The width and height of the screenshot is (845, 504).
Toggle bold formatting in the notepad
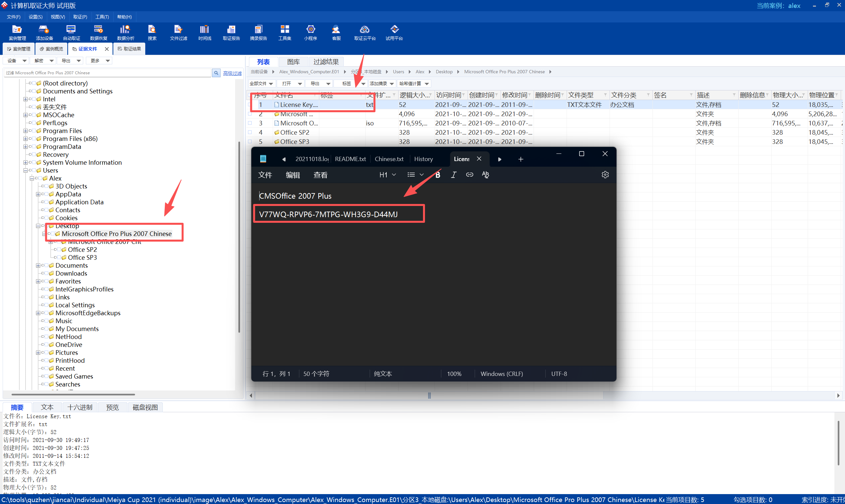(x=438, y=175)
